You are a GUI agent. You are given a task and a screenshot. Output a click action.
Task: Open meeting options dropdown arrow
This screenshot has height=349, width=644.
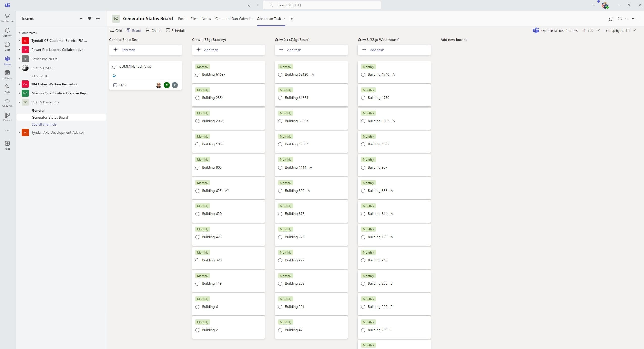click(x=626, y=19)
